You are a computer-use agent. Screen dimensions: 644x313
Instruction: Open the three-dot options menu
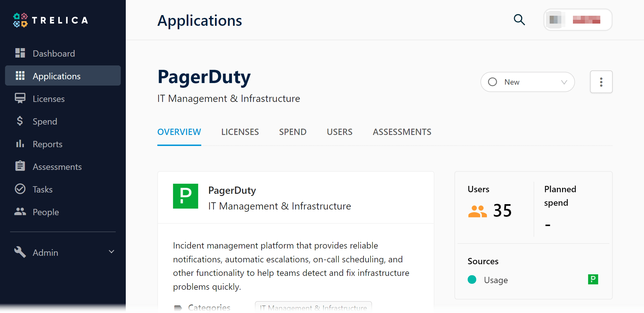(x=601, y=82)
